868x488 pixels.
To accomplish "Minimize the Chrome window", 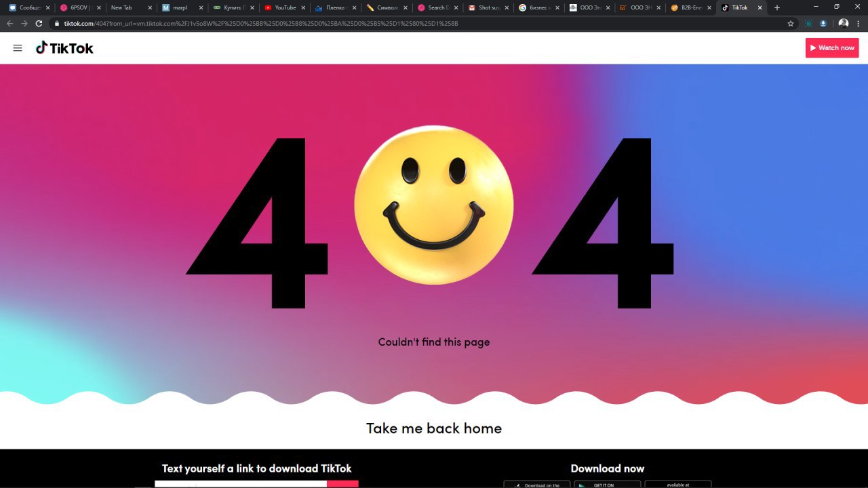I will tap(816, 7).
